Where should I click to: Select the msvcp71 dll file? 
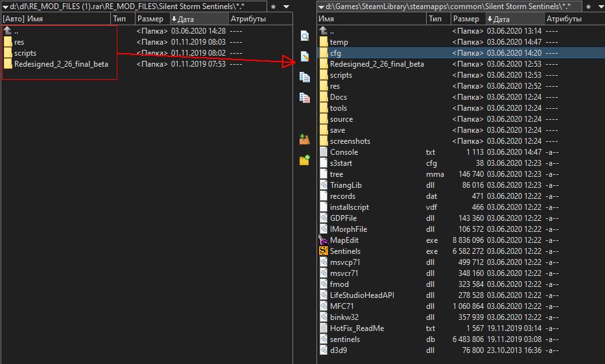click(461, 262)
